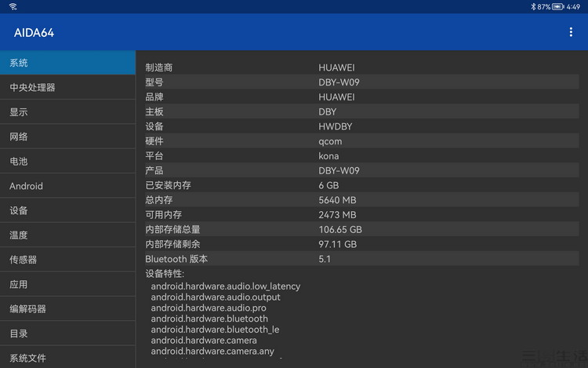Image resolution: width=588 pixels, height=368 pixels.
Task: Click the 设备特性 heading
Action: pyautogui.click(x=165, y=274)
